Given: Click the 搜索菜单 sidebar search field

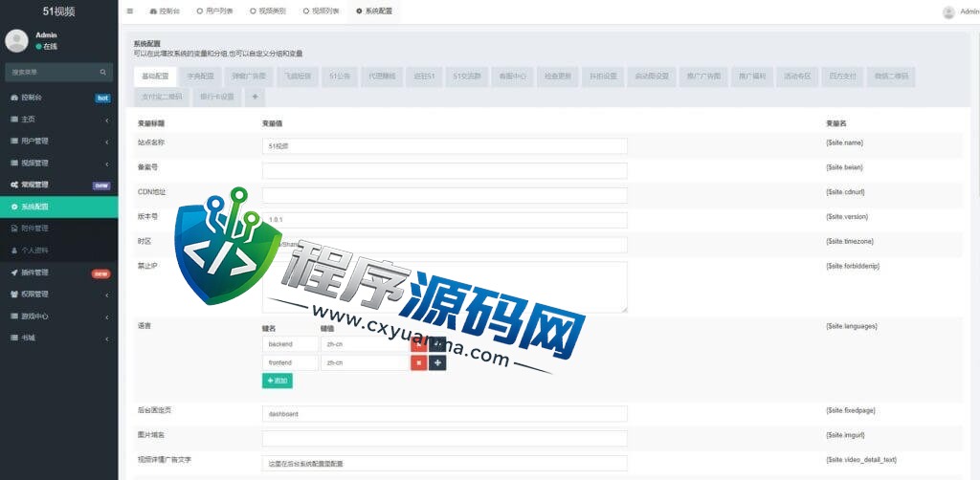Looking at the screenshot, I should click(x=52, y=73).
